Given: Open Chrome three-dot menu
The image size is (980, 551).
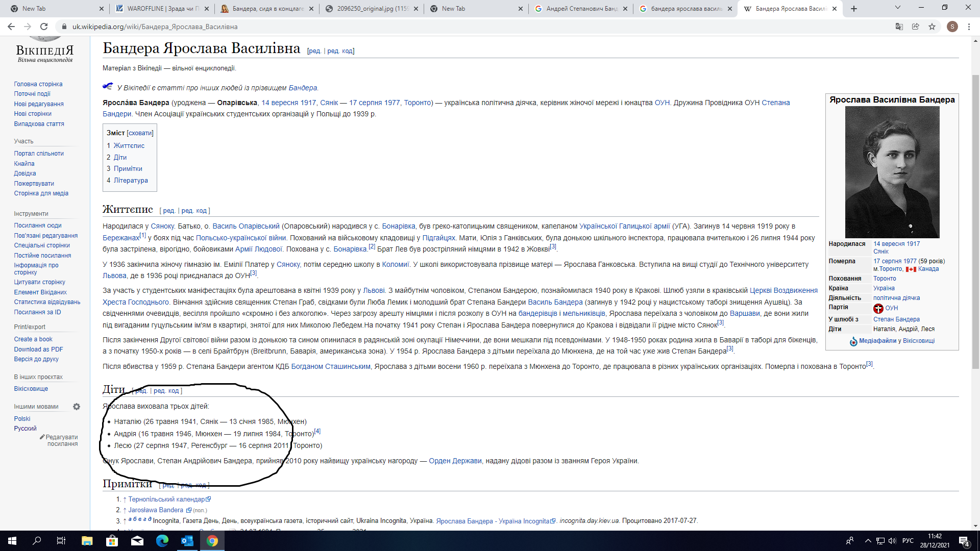Looking at the screenshot, I should tap(969, 27).
